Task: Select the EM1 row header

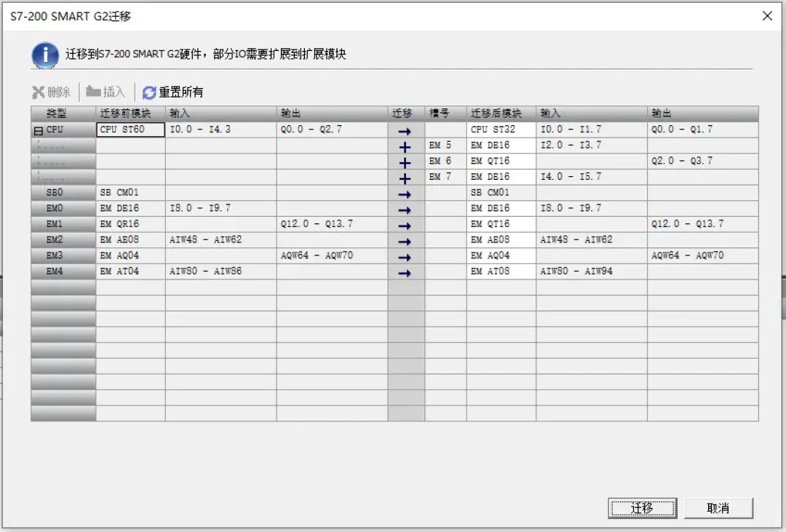Action: click(x=63, y=224)
